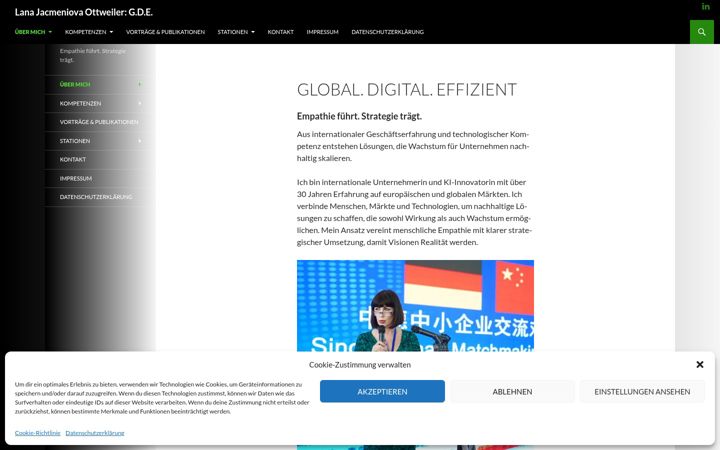The width and height of the screenshot is (720, 450).
Task: Open the Cookie-Richtlinie link
Action: [x=37, y=433]
